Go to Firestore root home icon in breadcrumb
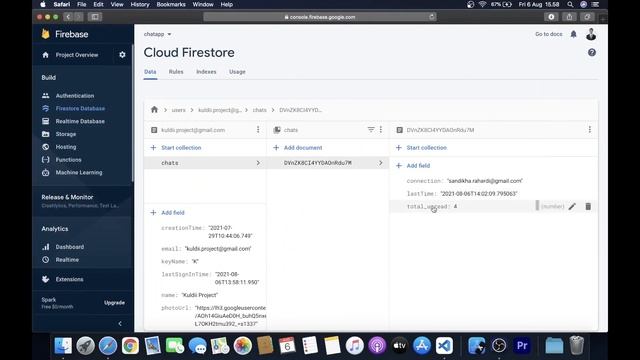This screenshot has height=360, width=640. coord(154,109)
